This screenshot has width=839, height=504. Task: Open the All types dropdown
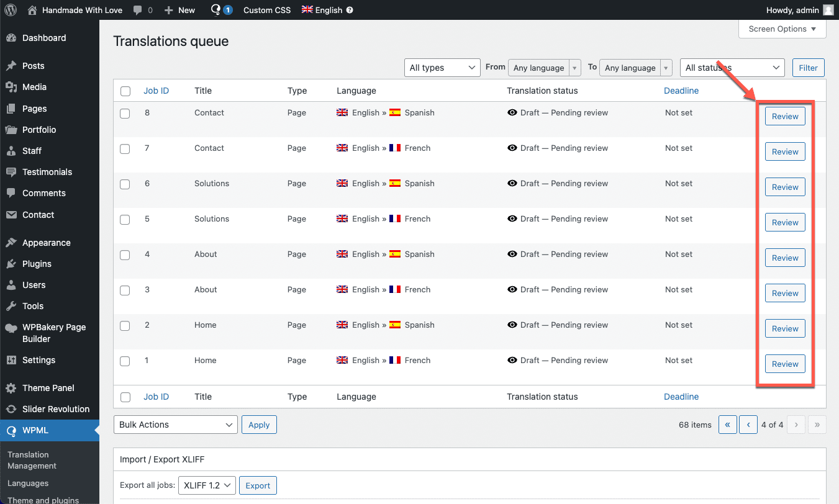click(x=442, y=68)
